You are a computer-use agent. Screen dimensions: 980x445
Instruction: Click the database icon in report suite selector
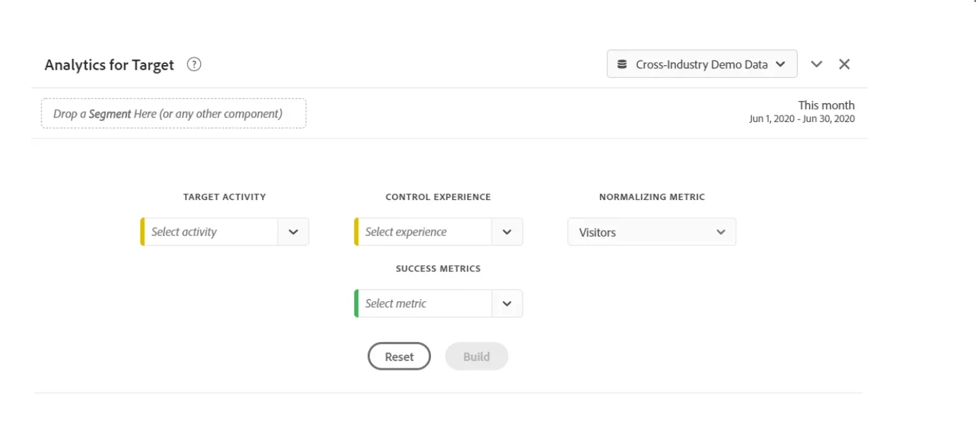pyautogui.click(x=622, y=64)
